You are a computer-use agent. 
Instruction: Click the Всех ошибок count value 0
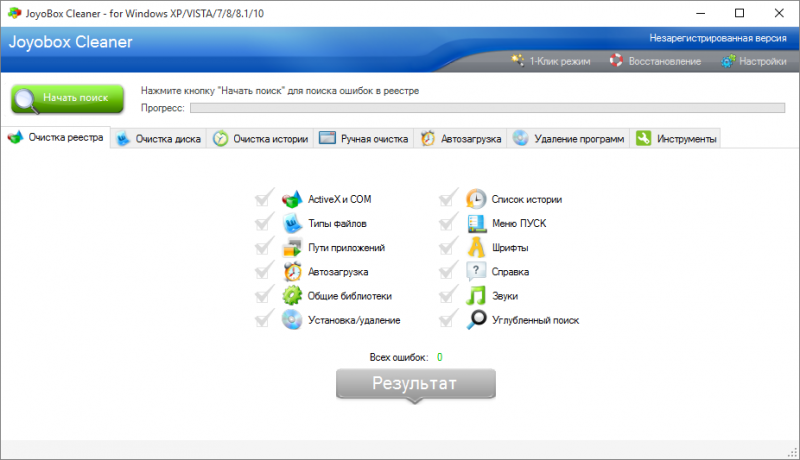pyautogui.click(x=440, y=357)
